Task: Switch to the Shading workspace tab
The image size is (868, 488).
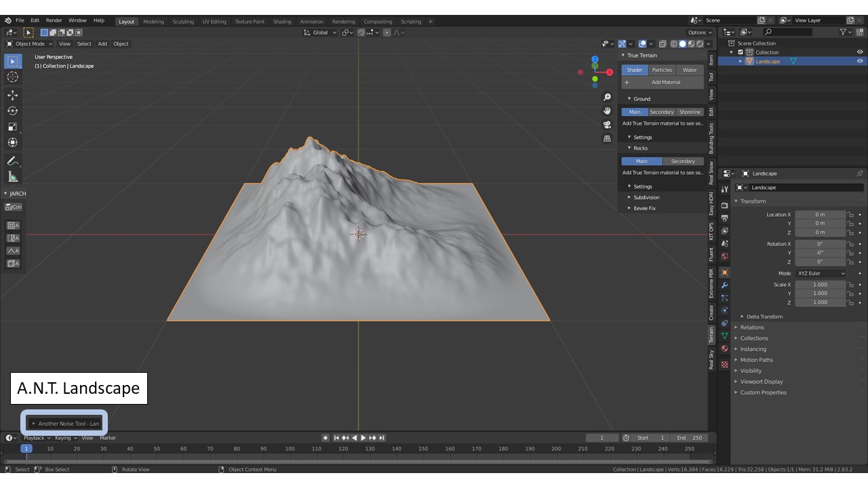Action: pos(282,22)
